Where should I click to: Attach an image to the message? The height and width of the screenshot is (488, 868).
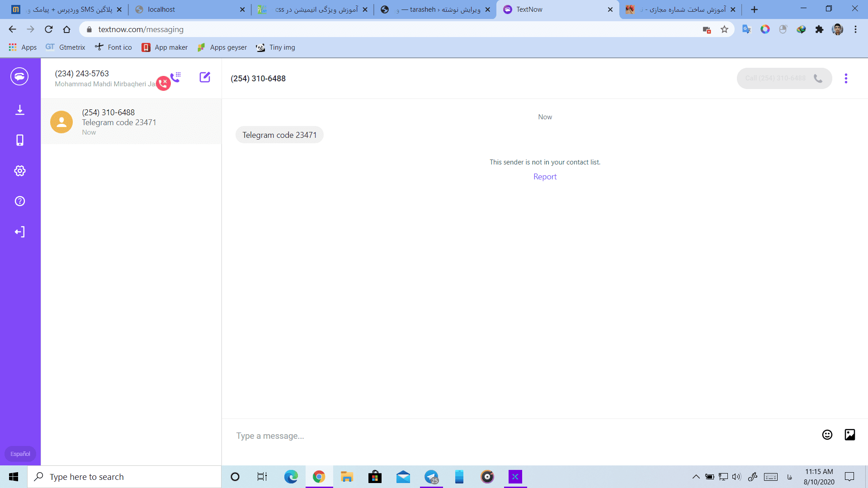[850, 435]
